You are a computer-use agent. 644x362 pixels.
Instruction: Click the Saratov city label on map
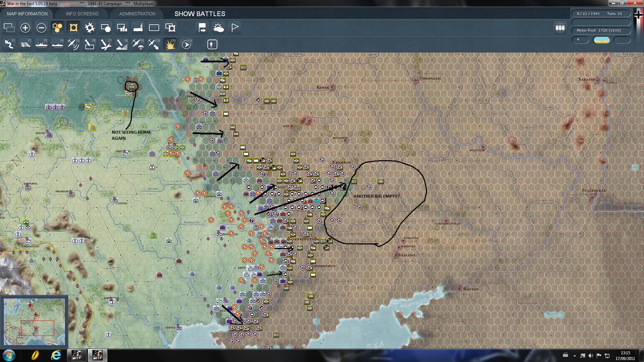point(587,79)
